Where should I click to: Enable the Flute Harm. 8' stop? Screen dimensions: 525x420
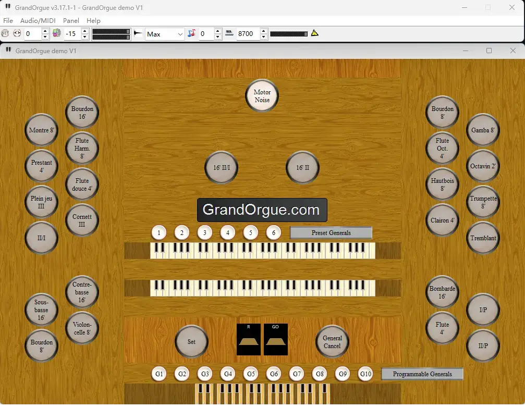82,149
